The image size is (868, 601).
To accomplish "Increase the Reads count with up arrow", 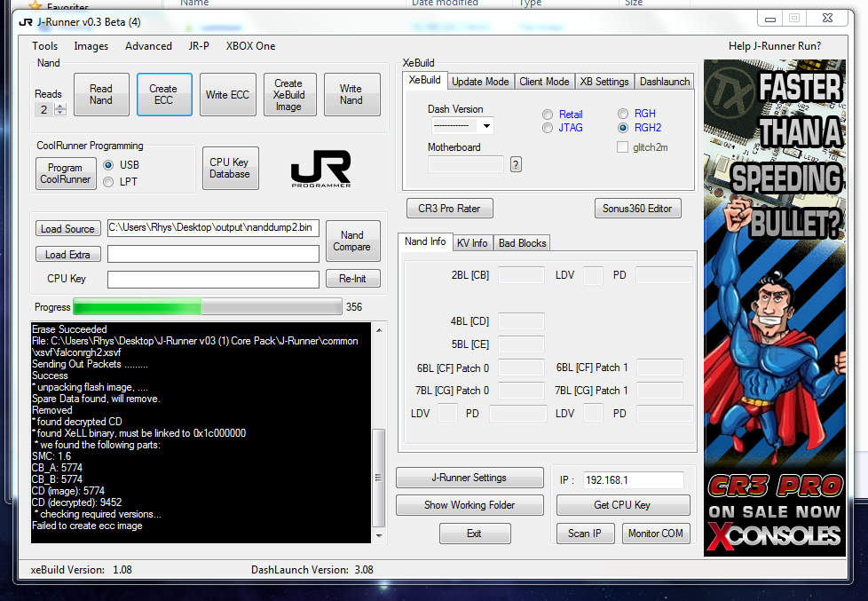I will [x=60, y=107].
